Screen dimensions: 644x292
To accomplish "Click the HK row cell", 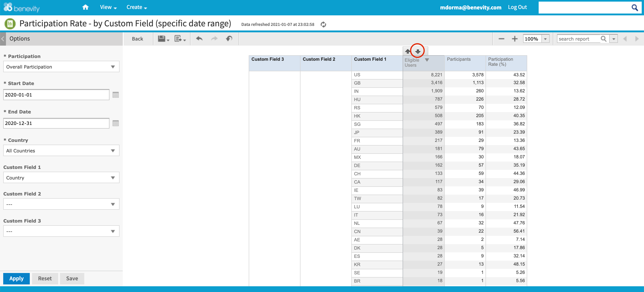I will [377, 116].
